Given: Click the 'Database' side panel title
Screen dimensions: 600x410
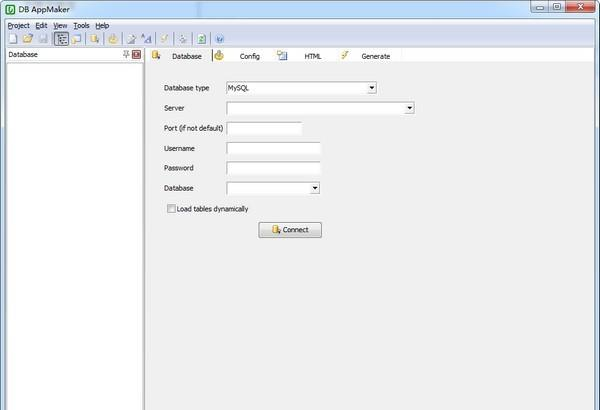Looking at the screenshot, I should [x=23, y=54].
